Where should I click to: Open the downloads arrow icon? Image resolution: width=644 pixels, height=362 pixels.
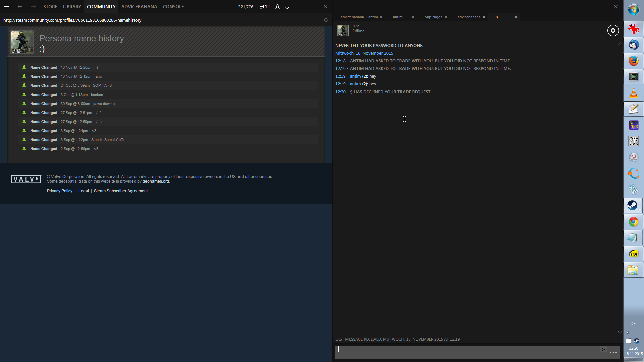tap(287, 7)
